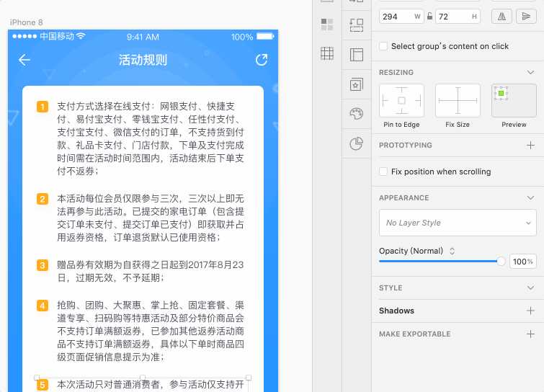Toggle the aspect ratio lock icon
This screenshot has height=392, width=544.
430,17
